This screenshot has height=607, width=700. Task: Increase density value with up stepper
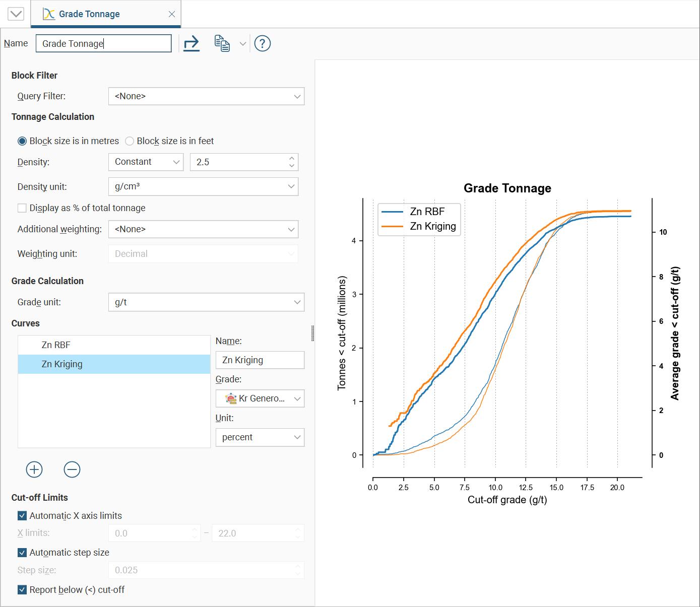click(292, 159)
